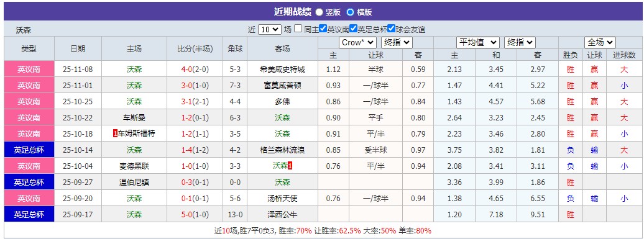Click the 1-4(1-2) score link
This screenshot has width=644, height=239.
tap(195, 150)
